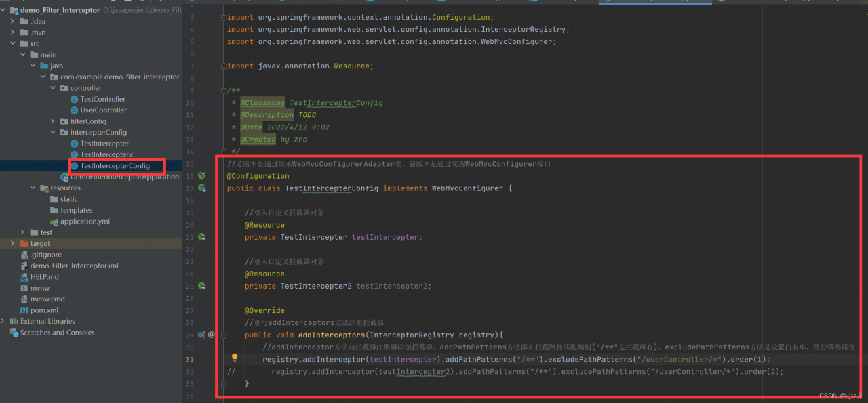868x403 pixels.
Task: Collapse the src folder arrow
Action: point(14,43)
